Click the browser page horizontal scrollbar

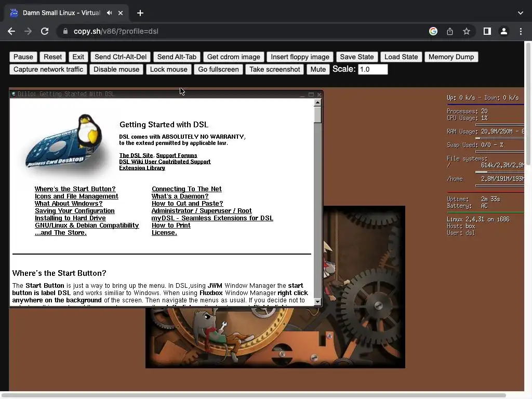pos(253,395)
